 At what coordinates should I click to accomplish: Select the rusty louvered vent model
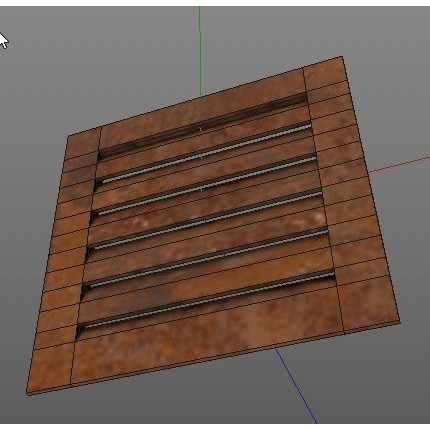(213, 226)
